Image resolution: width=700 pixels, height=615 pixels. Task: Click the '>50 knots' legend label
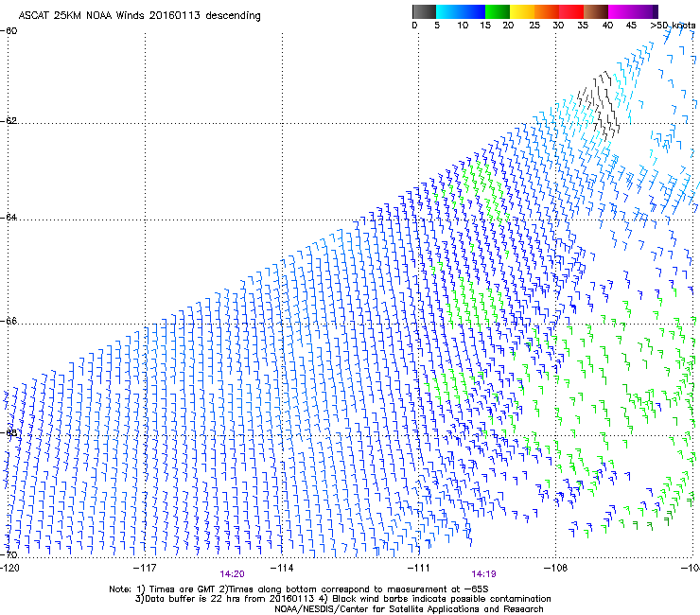[x=673, y=26]
